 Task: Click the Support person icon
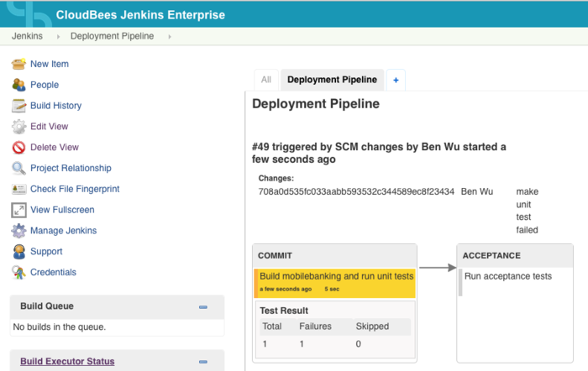18,252
